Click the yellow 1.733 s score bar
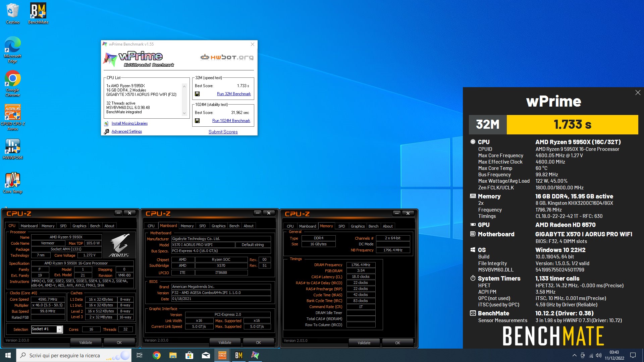644x362 pixels. 572,125
